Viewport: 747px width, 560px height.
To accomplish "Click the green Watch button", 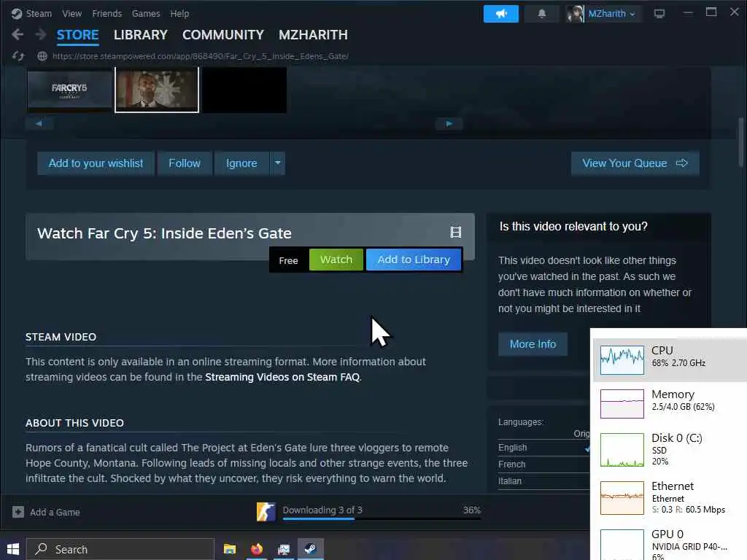I will (x=336, y=260).
